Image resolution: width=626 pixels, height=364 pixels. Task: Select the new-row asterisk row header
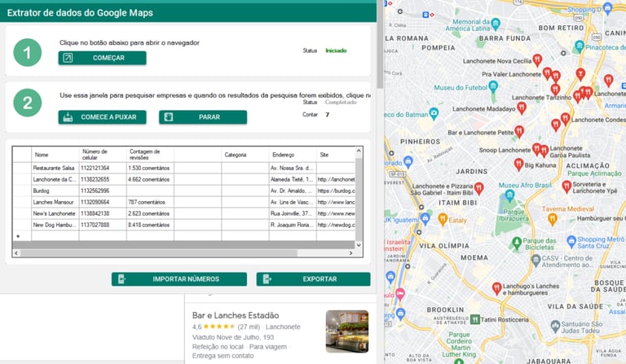(22, 236)
